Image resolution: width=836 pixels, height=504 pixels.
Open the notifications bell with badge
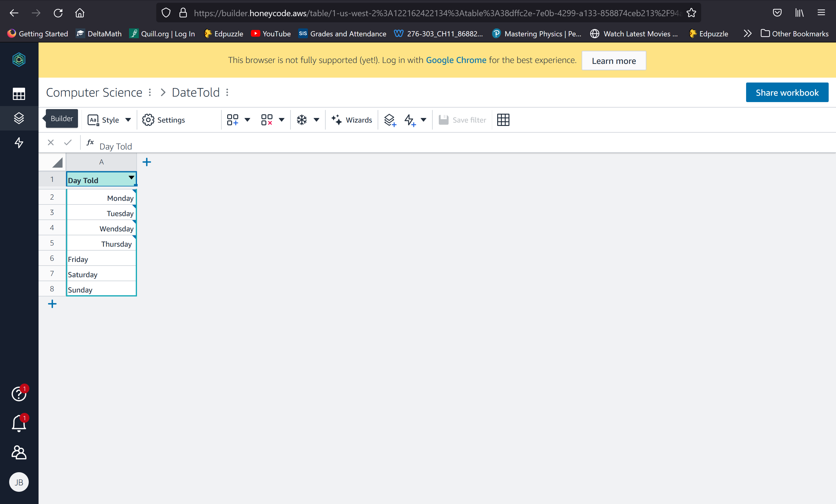19,423
